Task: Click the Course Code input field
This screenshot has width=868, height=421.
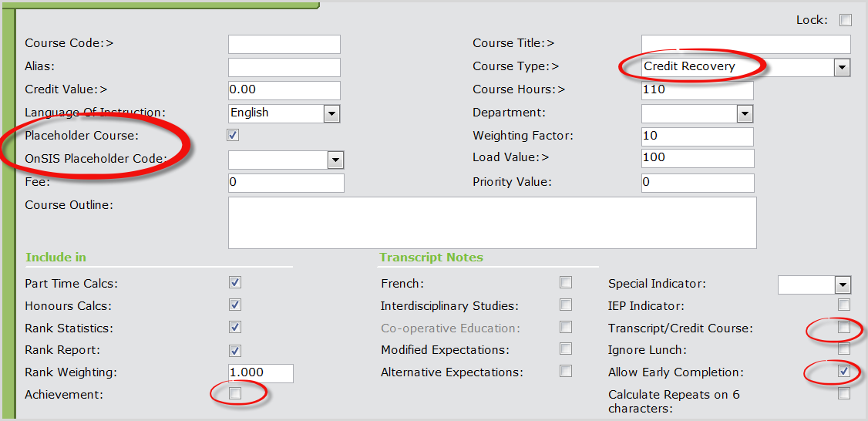Action: coord(284,44)
